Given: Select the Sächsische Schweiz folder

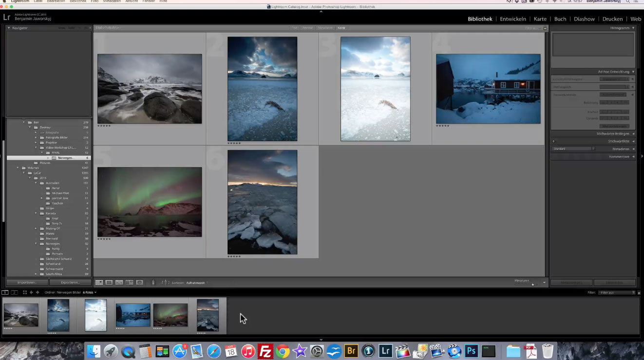Looking at the screenshot, I should [58, 259].
